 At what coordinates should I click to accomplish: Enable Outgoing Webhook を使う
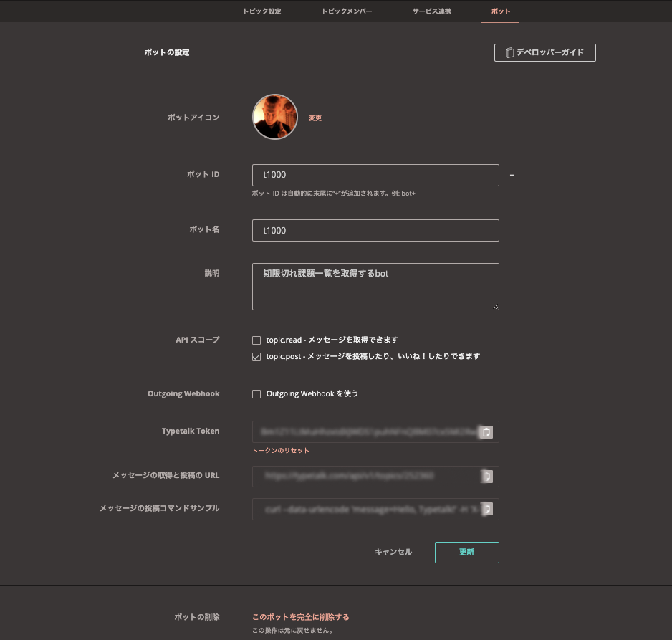(x=256, y=393)
